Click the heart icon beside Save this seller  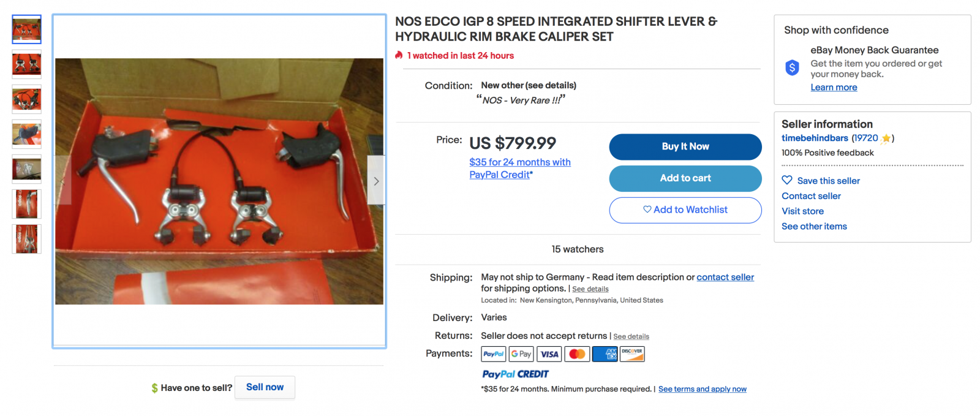[787, 180]
